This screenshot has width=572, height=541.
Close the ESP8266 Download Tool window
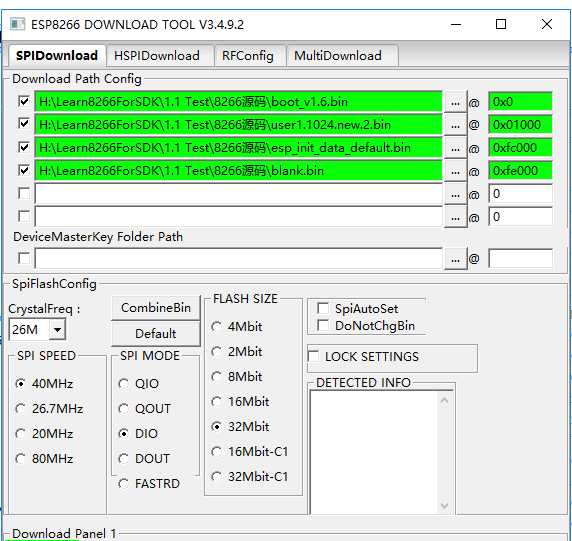pyautogui.click(x=546, y=24)
